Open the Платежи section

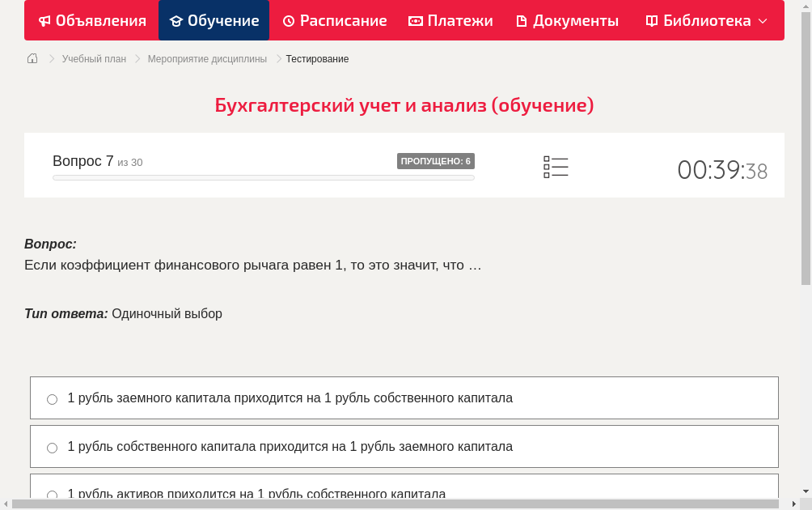click(x=450, y=20)
